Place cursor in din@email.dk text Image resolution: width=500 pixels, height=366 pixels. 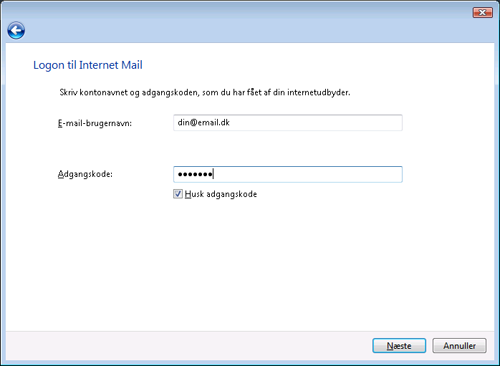click(x=203, y=123)
